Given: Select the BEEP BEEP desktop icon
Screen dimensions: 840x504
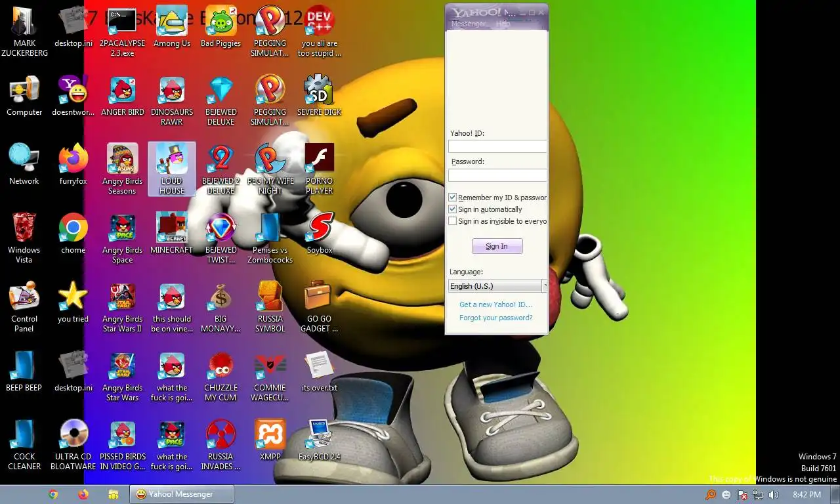Looking at the screenshot, I should (x=24, y=371).
